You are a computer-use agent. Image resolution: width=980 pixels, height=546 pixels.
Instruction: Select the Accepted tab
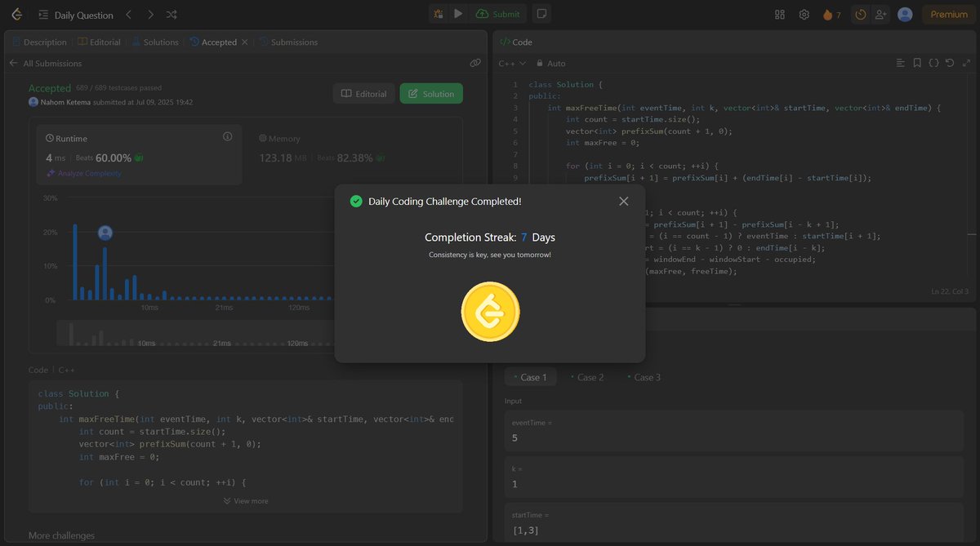(212, 42)
